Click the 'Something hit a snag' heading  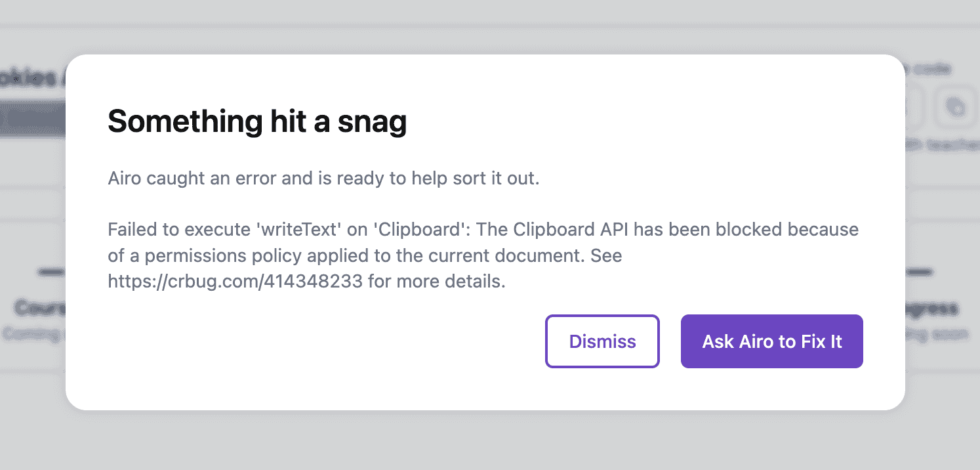click(257, 121)
